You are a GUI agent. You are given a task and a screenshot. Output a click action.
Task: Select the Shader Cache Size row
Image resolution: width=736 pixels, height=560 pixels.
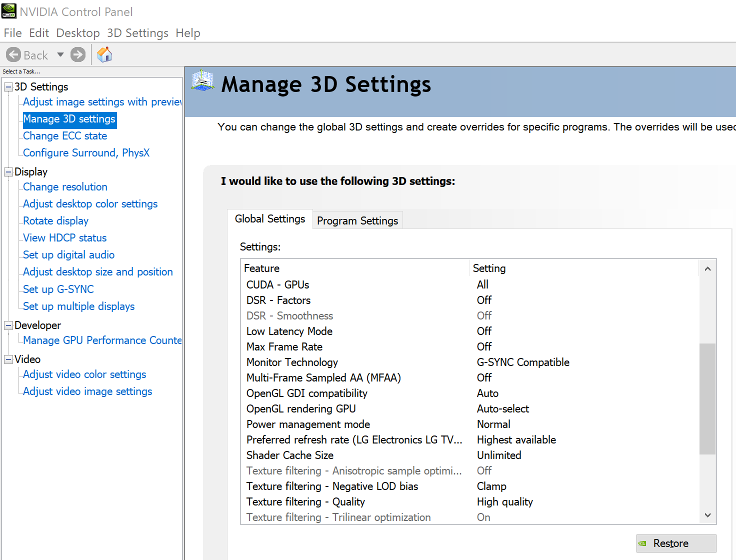pyautogui.click(x=469, y=455)
